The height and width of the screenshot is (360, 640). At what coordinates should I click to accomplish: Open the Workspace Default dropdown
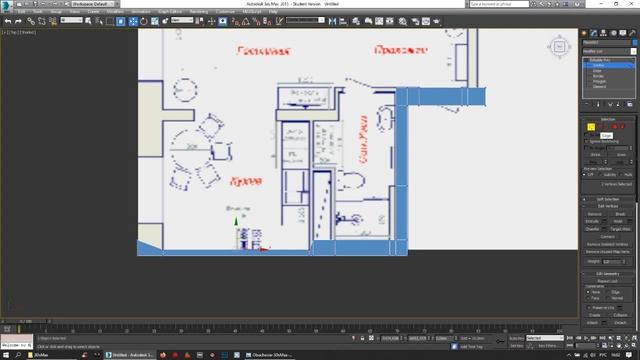tap(95, 4)
